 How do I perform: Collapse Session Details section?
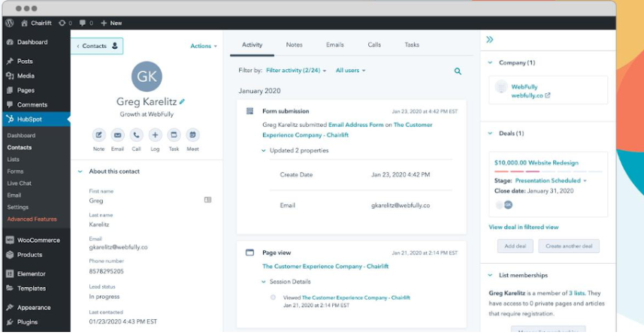[263, 282]
